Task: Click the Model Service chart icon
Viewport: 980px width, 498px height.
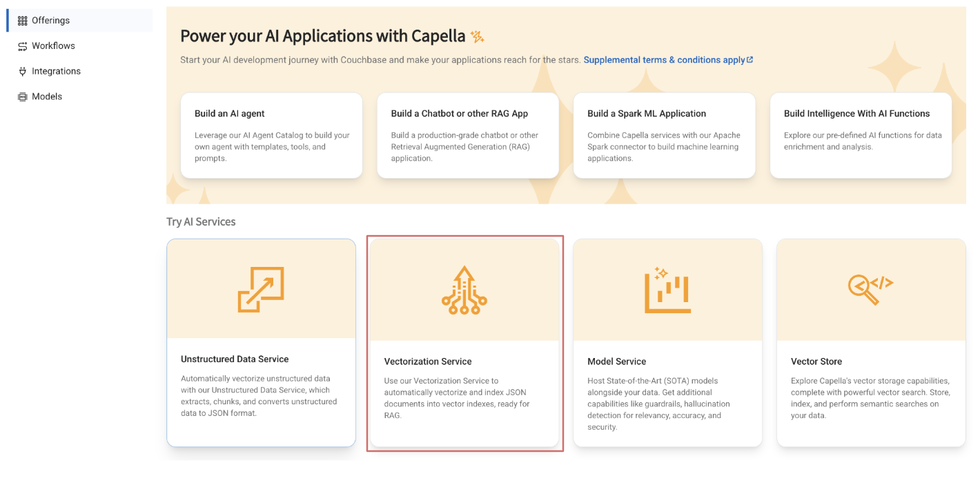Action: (667, 290)
